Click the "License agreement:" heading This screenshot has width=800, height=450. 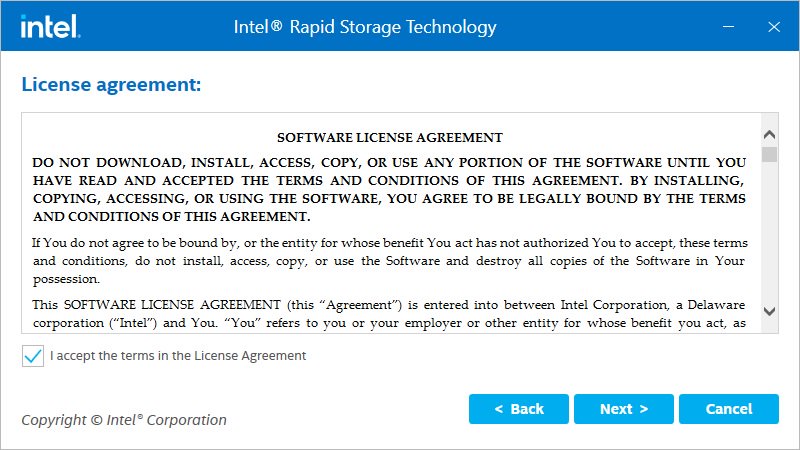pos(111,85)
